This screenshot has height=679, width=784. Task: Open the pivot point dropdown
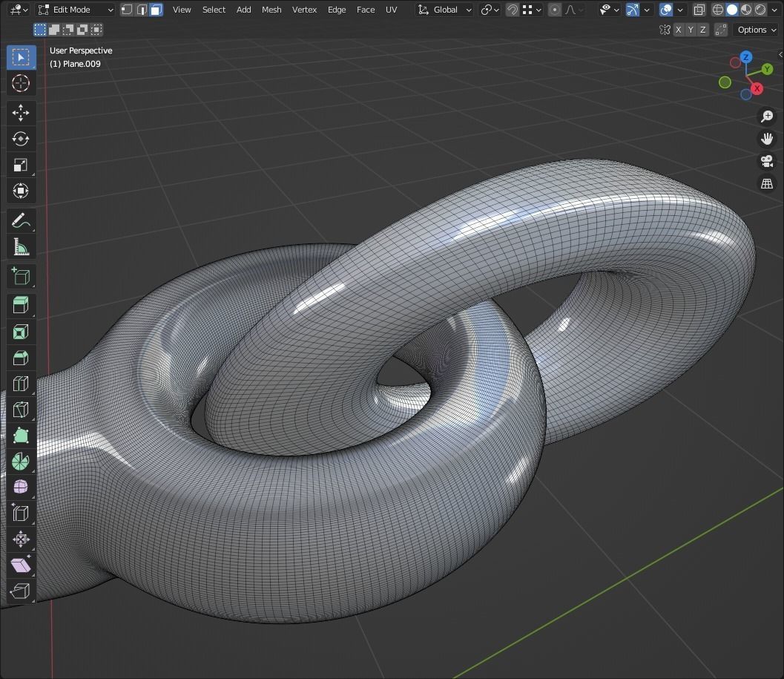(490, 10)
